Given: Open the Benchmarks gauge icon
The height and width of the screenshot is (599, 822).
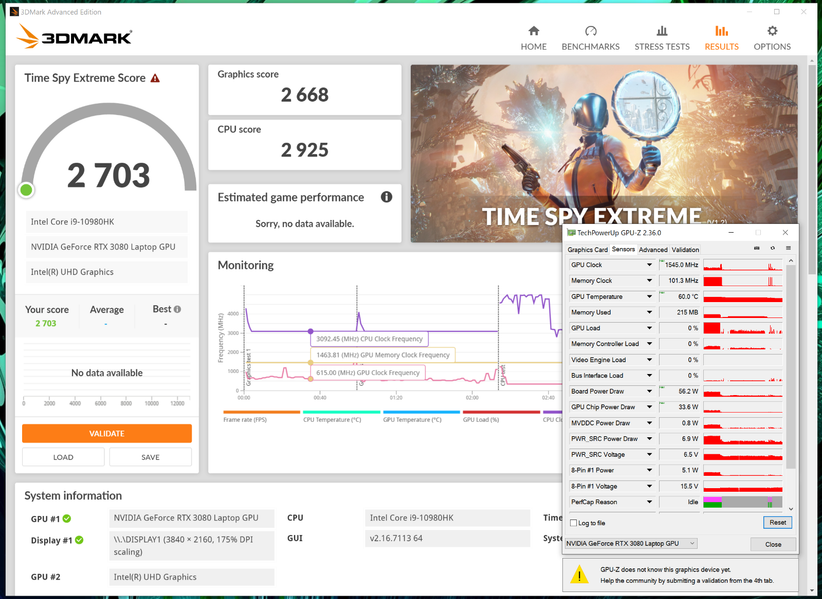Looking at the screenshot, I should click(590, 31).
